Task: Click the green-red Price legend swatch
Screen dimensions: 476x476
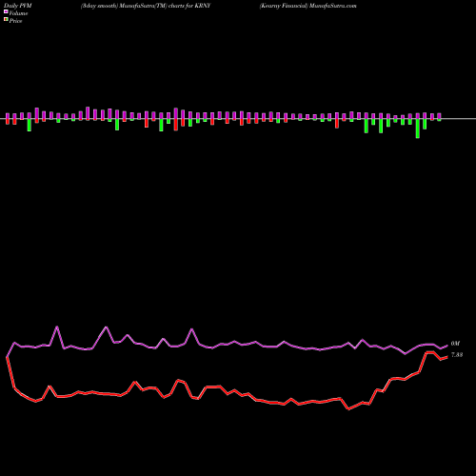Action: 6,20
